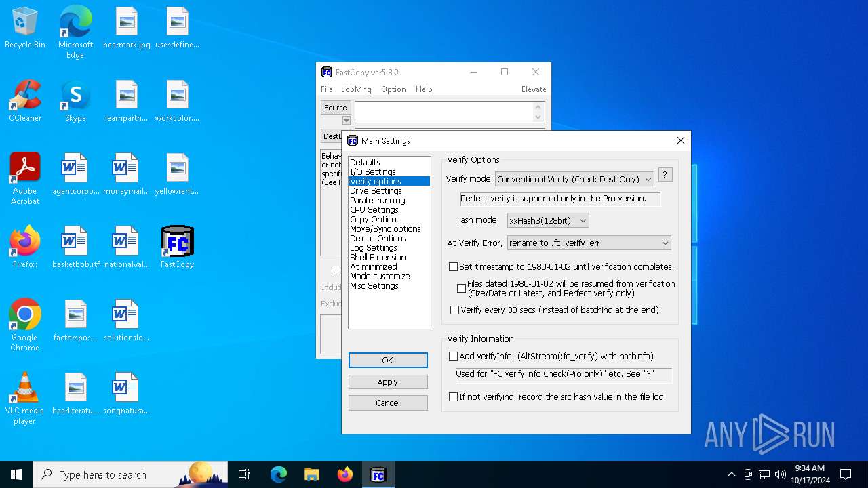Open the Hash mode xxHash3 dropdown
The width and height of the screenshot is (868, 488).
tap(548, 220)
